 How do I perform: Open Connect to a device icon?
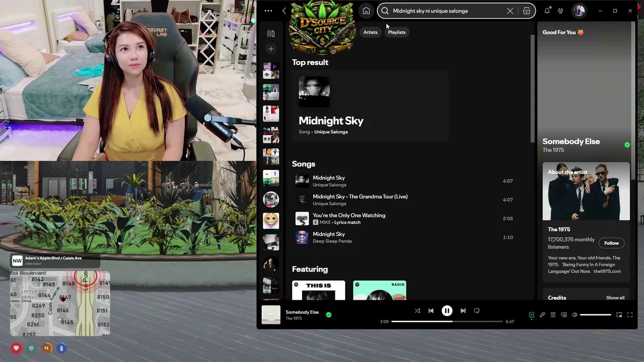tap(563, 315)
